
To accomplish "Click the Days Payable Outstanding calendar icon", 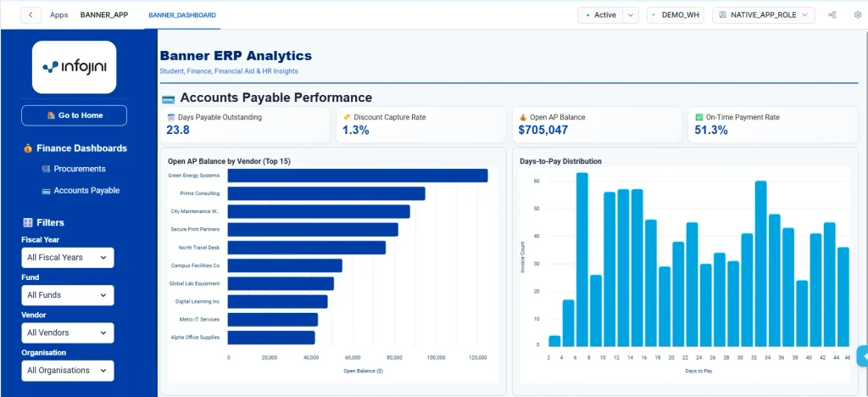I will click(x=170, y=117).
